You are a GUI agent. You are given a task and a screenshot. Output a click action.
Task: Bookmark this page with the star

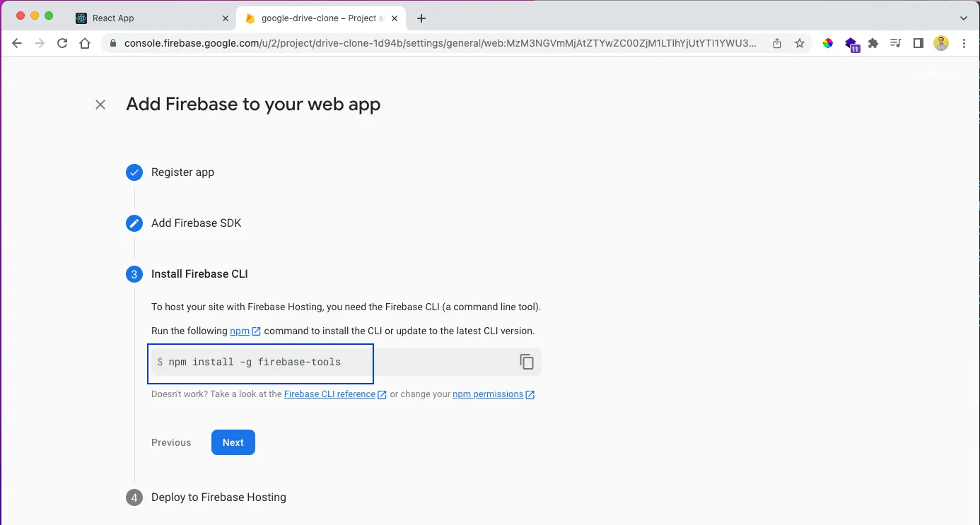coord(800,44)
